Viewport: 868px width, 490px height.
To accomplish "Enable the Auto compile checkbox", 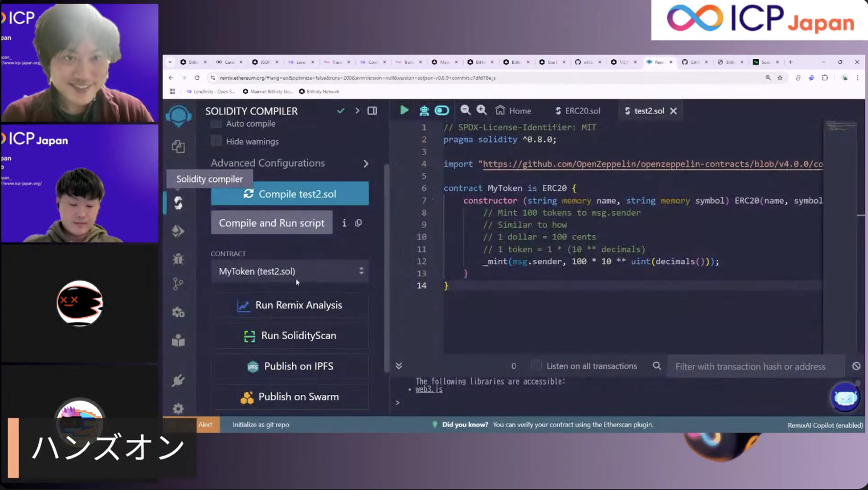I will coord(216,124).
